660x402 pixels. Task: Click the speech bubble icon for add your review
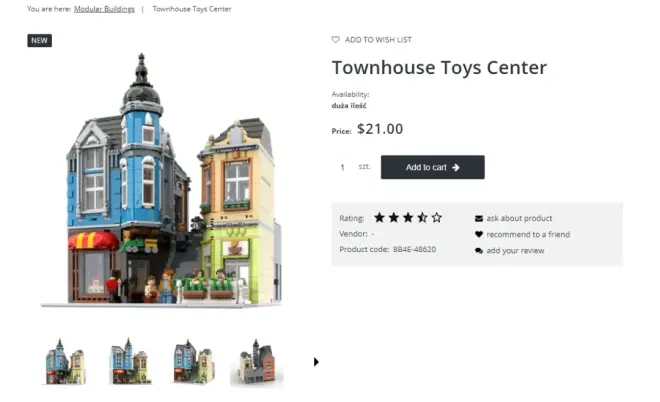click(479, 250)
